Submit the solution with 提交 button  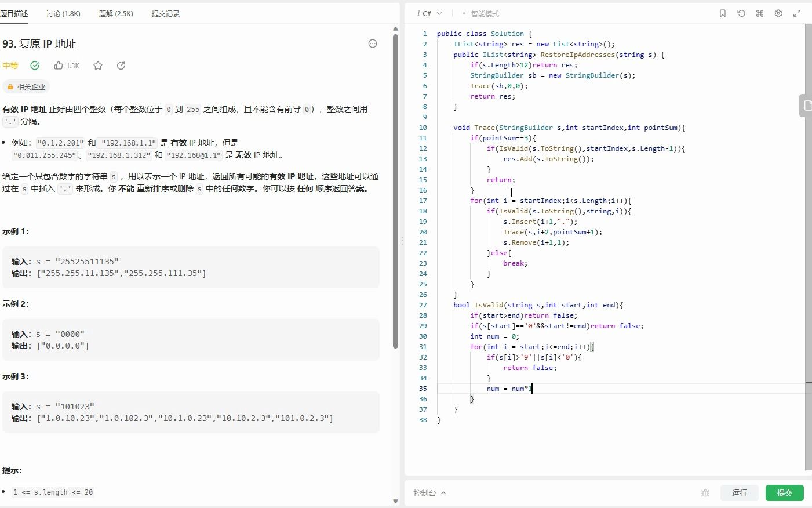784,492
